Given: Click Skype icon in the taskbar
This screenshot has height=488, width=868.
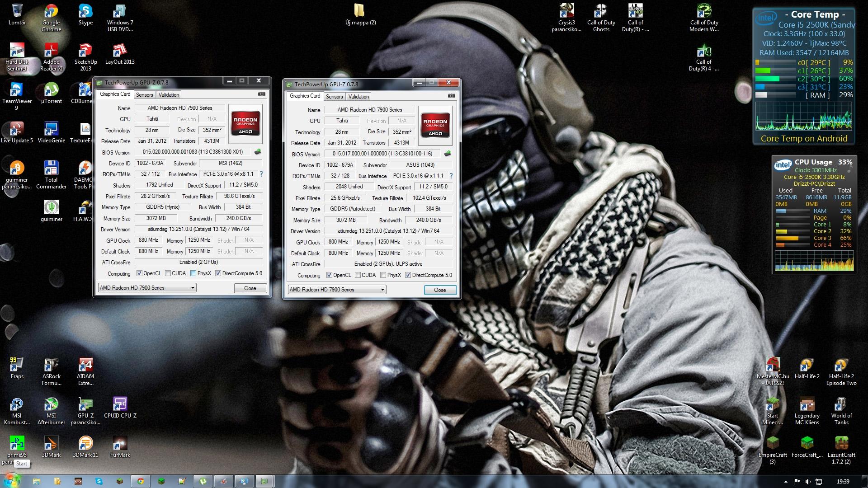Looking at the screenshot, I should [99, 481].
